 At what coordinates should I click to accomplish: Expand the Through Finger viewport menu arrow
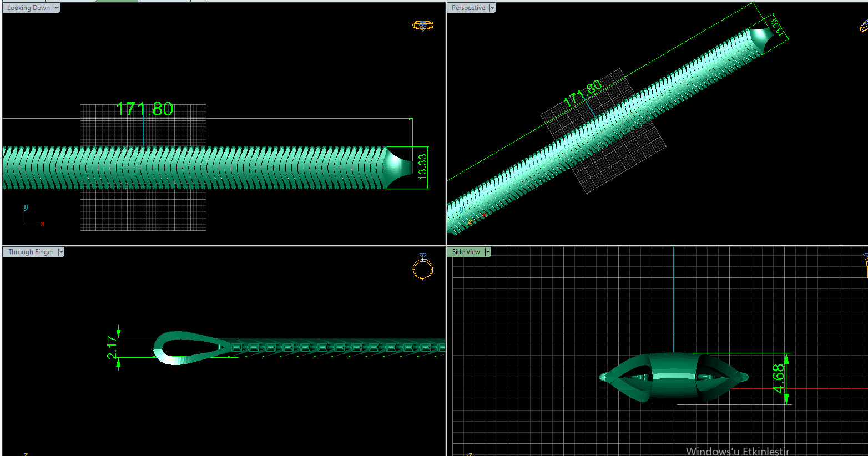coord(61,252)
